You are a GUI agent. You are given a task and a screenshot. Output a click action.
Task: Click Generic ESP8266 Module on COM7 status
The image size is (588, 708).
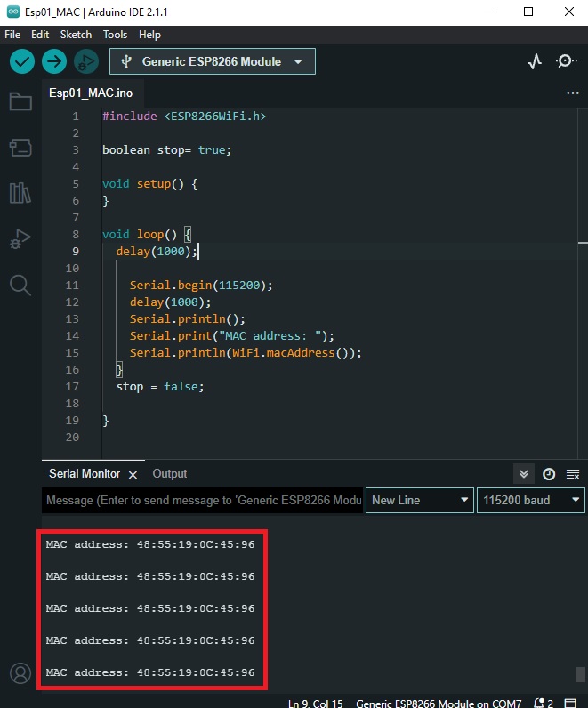[x=439, y=703]
